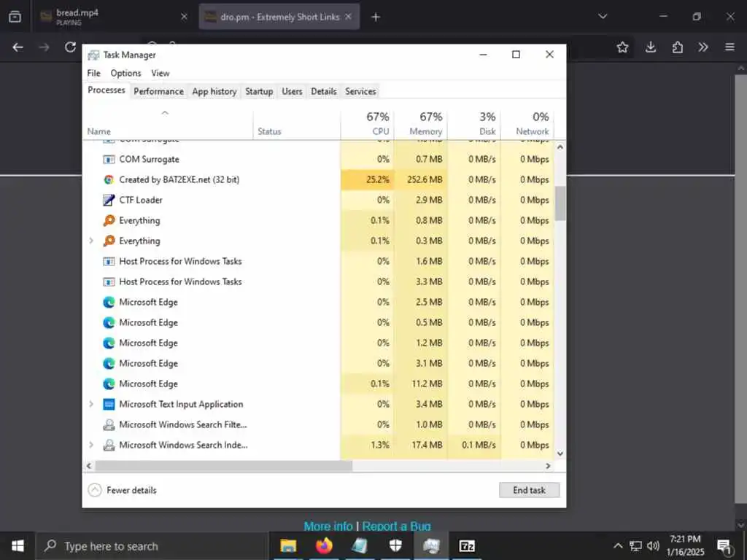This screenshot has width=747, height=560.
Task: Open the list all tabs dropdown arrow
Action: click(x=603, y=17)
